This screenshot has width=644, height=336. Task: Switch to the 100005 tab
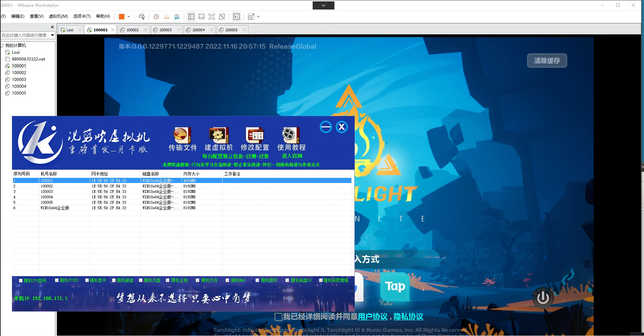(x=231, y=30)
